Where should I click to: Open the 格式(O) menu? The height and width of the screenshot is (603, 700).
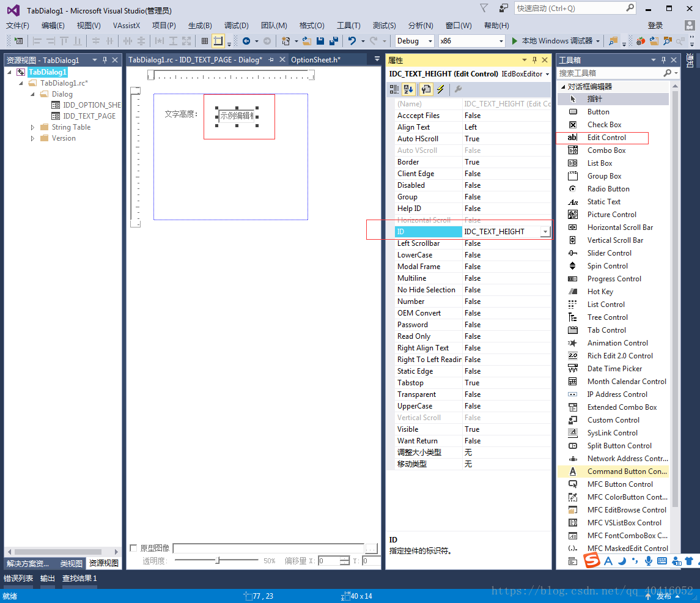pos(312,26)
